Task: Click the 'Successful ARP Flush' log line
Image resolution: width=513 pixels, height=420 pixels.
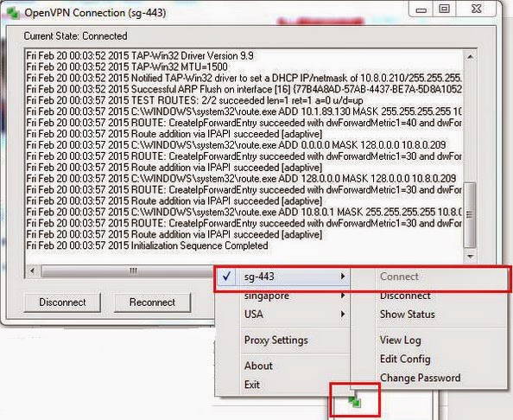Action: 244,89
